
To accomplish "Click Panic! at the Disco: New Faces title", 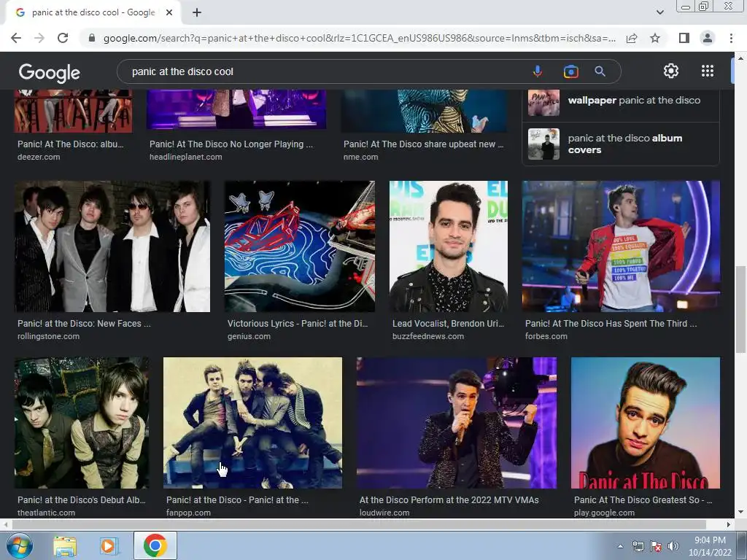I will pos(84,323).
